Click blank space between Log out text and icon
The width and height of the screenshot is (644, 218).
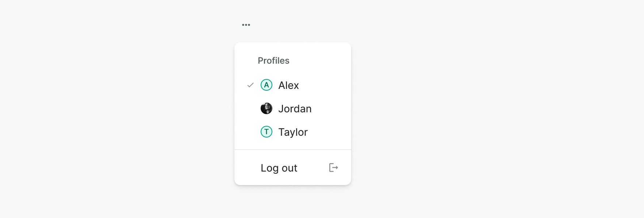point(313,168)
